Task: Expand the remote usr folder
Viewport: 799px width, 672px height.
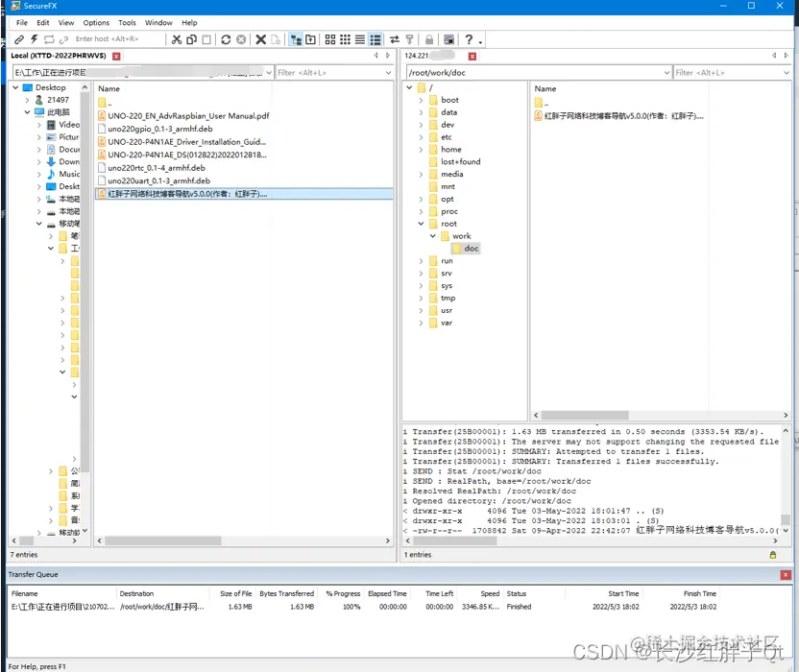Action: click(421, 310)
